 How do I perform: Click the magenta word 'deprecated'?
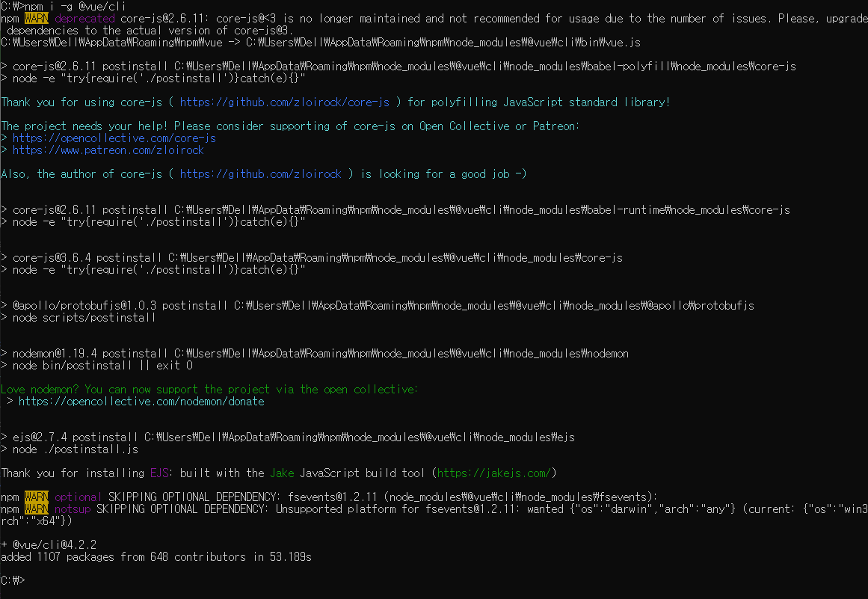(84, 18)
